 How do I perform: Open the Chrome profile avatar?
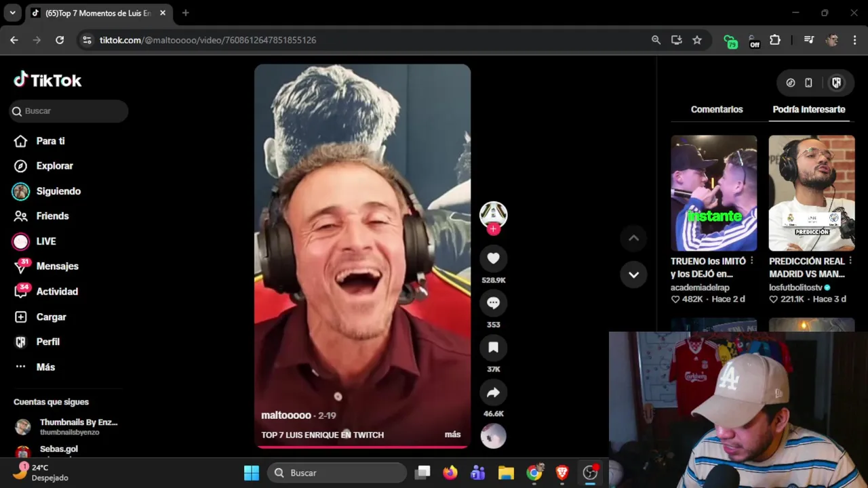click(832, 40)
